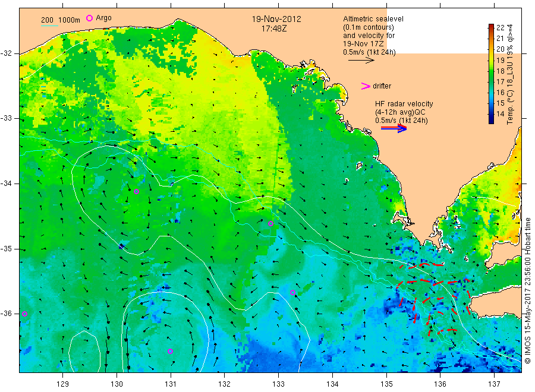Screen dimensions: 535x392
Task: Click the vertical 'Temp. (°C)' colorbar title
Action: click(509, 108)
